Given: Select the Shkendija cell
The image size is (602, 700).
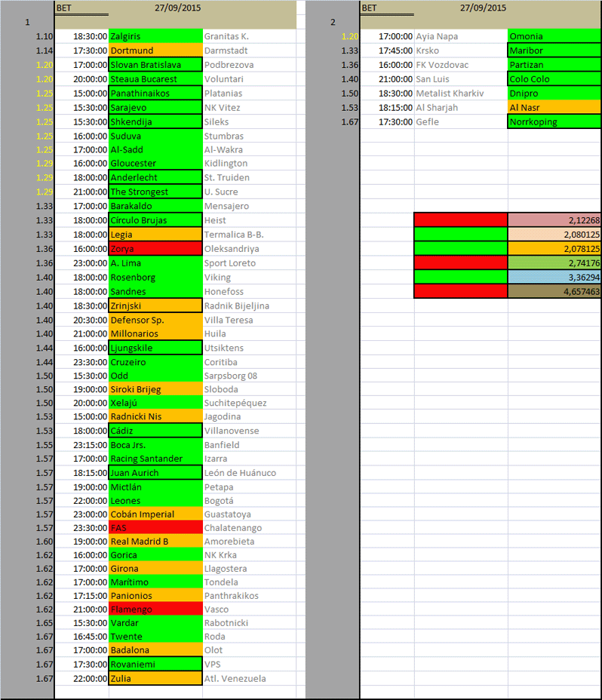Looking at the screenshot, I should coord(155,122).
